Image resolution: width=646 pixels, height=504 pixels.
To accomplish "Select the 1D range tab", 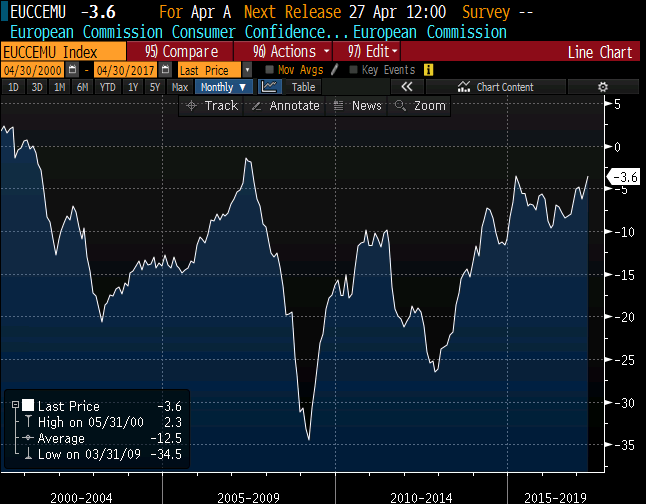I will (14, 87).
